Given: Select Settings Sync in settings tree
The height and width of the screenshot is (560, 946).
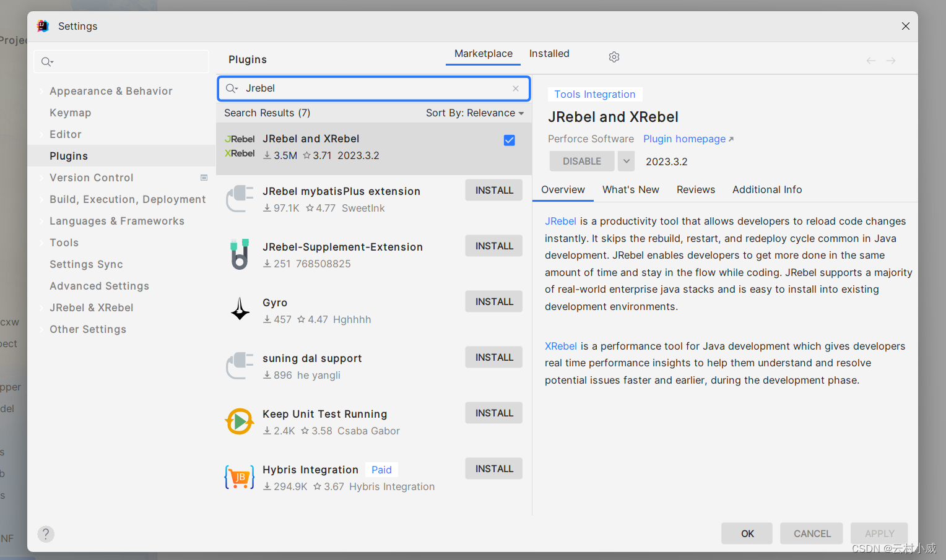Looking at the screenshot, I should click(x=86, y=265).
